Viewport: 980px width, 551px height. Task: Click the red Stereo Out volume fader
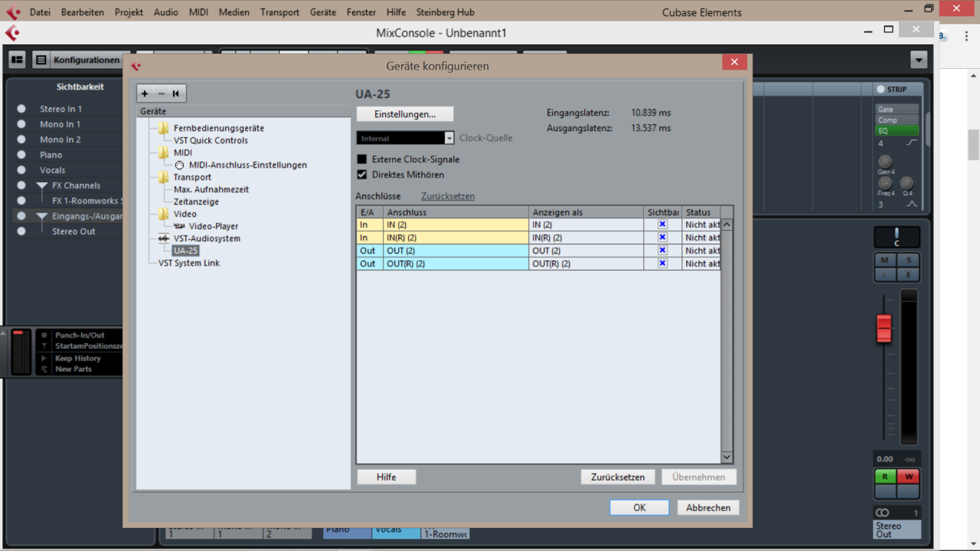884,328
